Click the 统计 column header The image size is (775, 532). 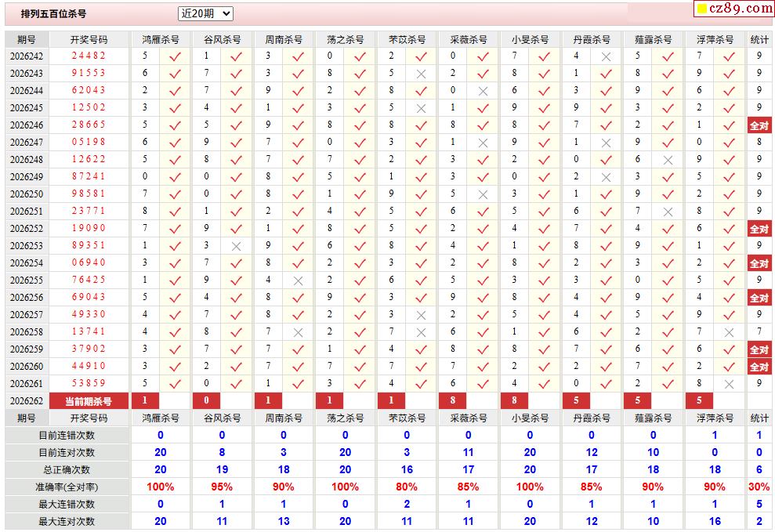759,39
